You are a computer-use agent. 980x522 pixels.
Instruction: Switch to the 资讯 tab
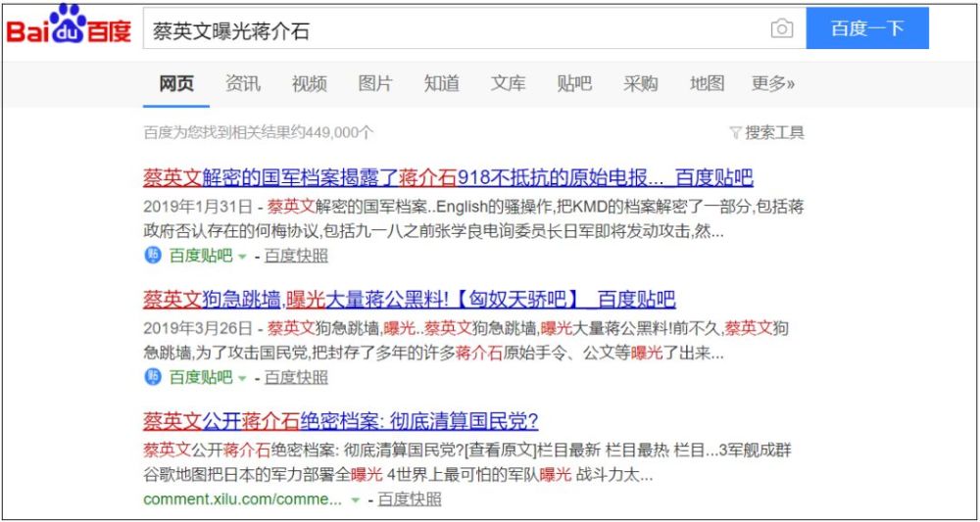[x=243, y=83]
